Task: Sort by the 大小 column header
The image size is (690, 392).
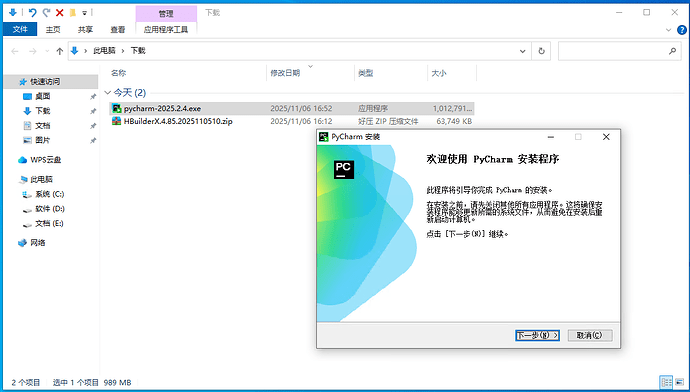Action: [x=439, y=73]
